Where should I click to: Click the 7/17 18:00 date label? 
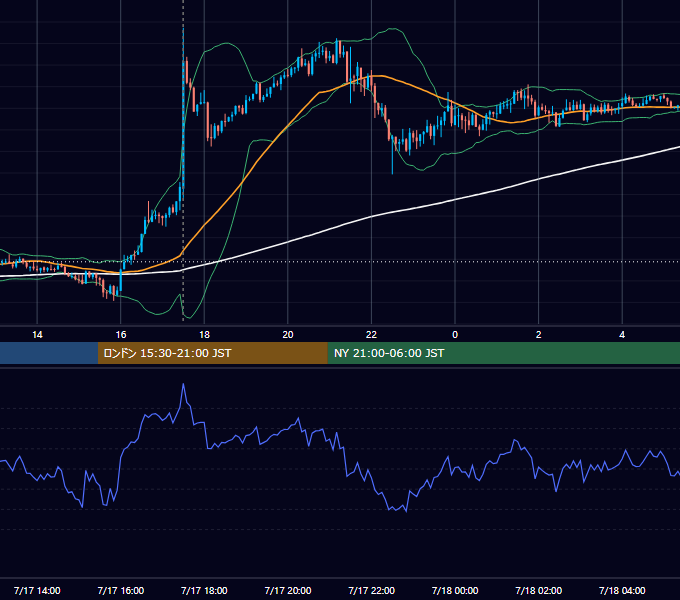[x=204, y=590]
